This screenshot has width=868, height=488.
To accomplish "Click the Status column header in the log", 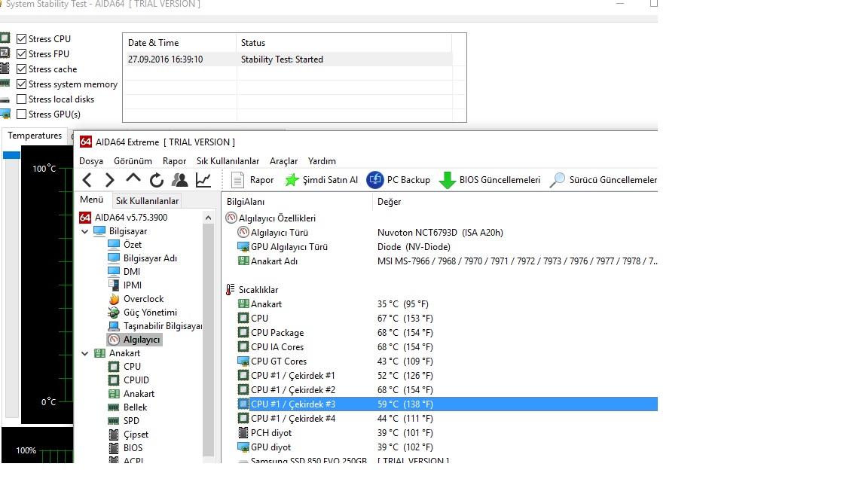I will (x=344, y=43).
